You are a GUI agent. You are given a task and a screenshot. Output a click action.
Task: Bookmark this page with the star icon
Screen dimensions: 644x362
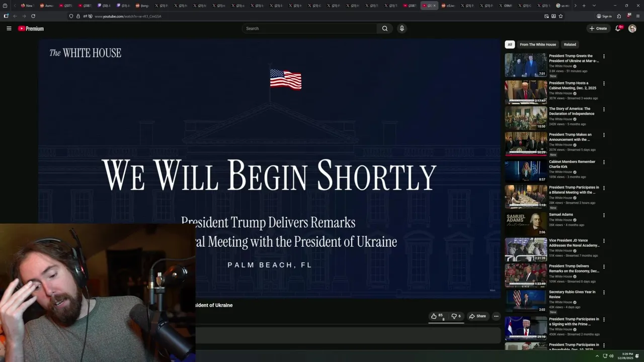(x=560, y=16)
